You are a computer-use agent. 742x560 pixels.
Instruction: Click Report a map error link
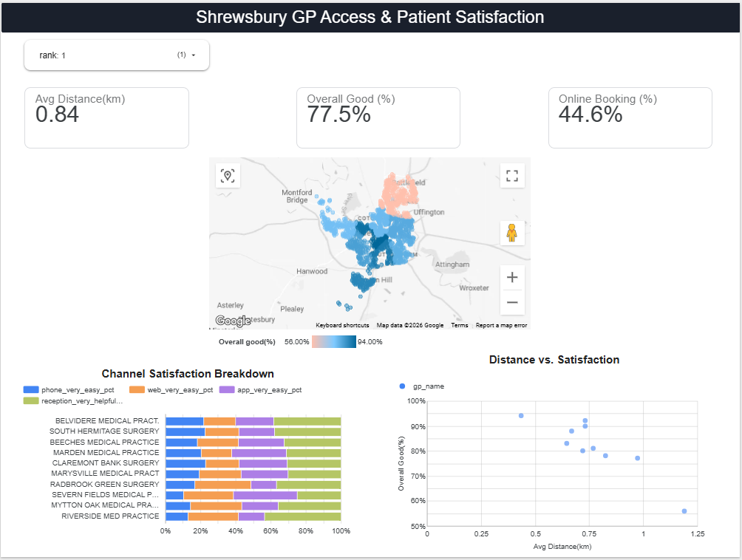pos(501,325)
